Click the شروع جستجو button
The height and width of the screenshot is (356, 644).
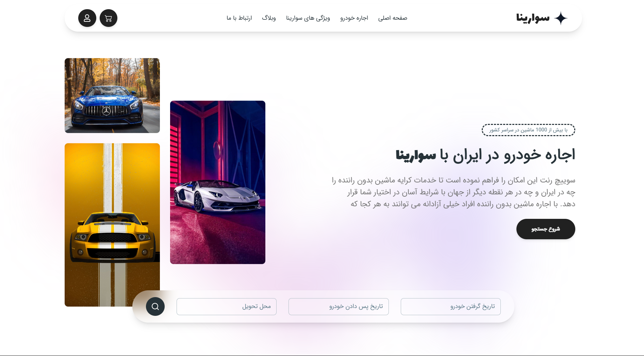(x=546, y=229)
